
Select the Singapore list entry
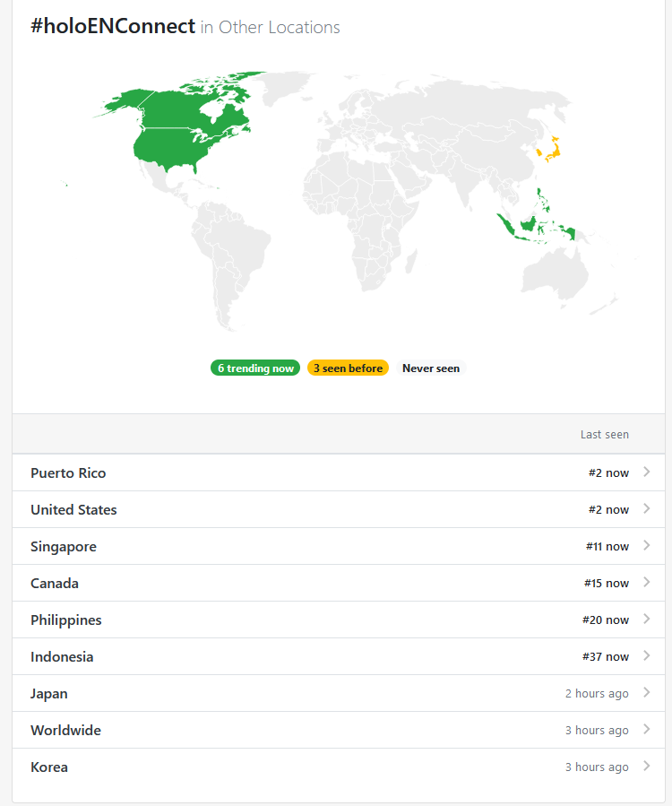point(64,547)
